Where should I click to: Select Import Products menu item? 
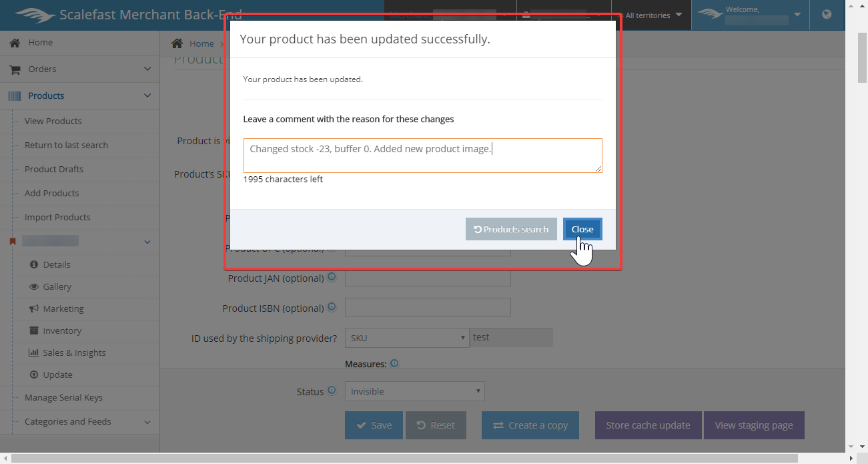pyautogui.click(x=57, y=217)
